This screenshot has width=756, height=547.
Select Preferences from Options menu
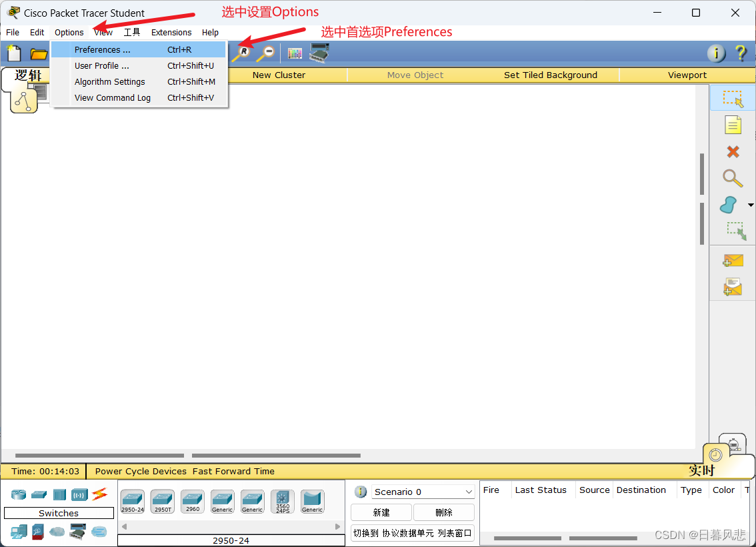pos(139,49)
